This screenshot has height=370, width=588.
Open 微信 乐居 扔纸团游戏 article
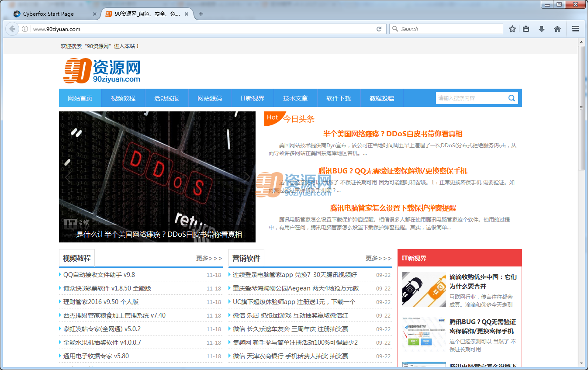point(291,315)
